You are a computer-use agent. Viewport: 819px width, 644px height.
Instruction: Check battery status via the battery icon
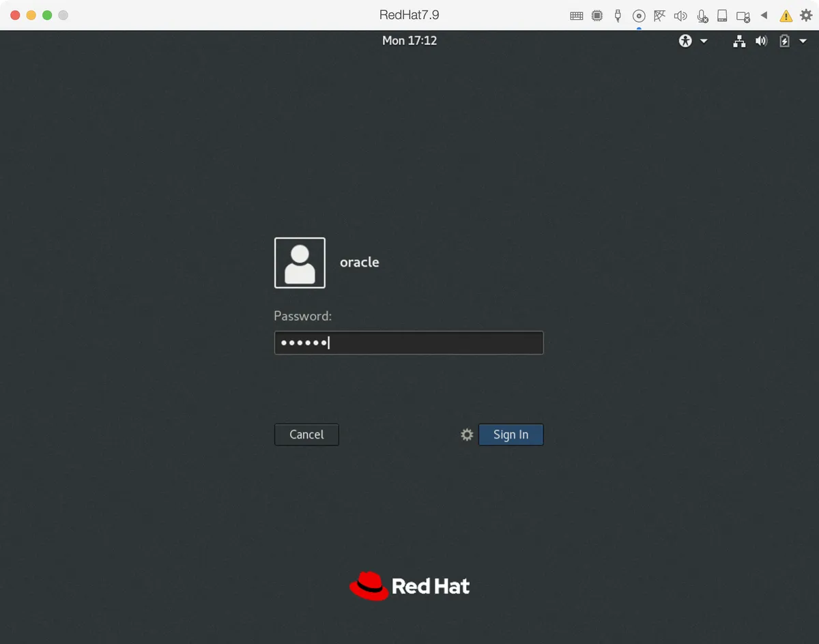click(x=784, y=41)
